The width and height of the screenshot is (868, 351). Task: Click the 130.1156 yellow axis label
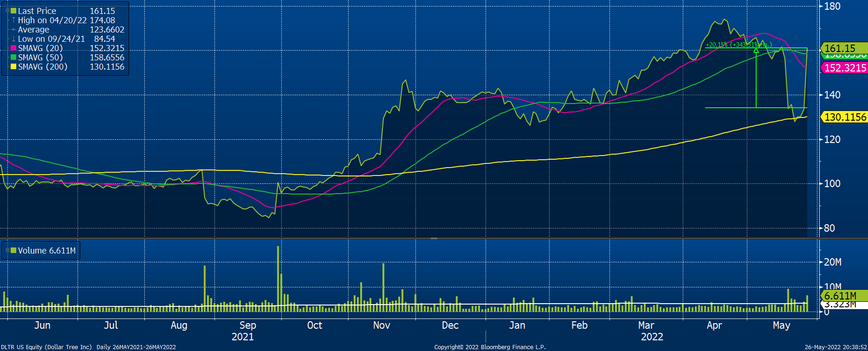[844, 117]
